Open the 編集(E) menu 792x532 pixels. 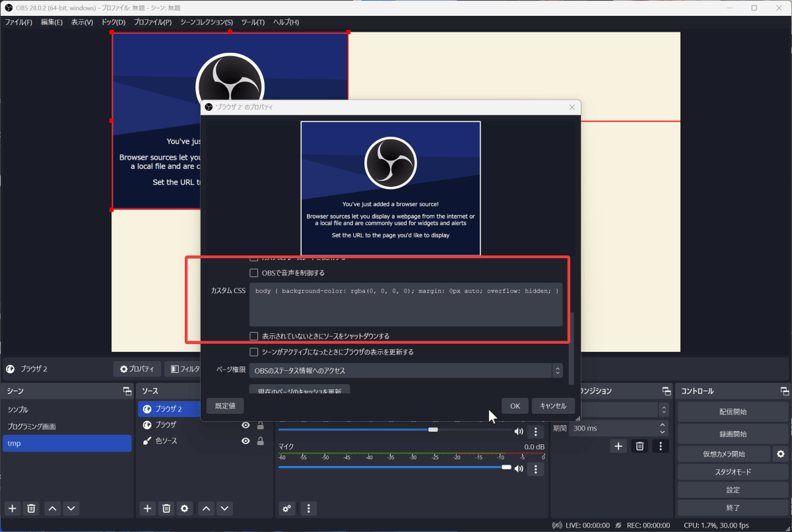[51, 22]
